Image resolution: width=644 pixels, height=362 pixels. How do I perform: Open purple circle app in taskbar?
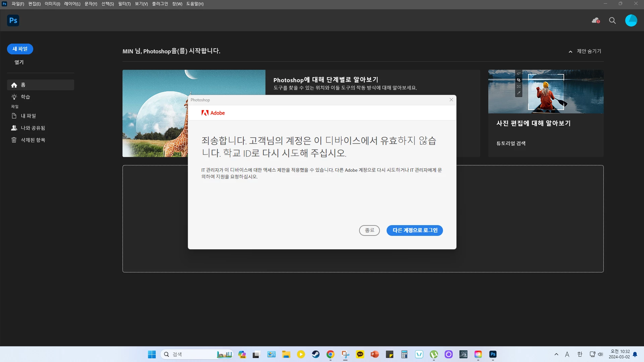449,354
